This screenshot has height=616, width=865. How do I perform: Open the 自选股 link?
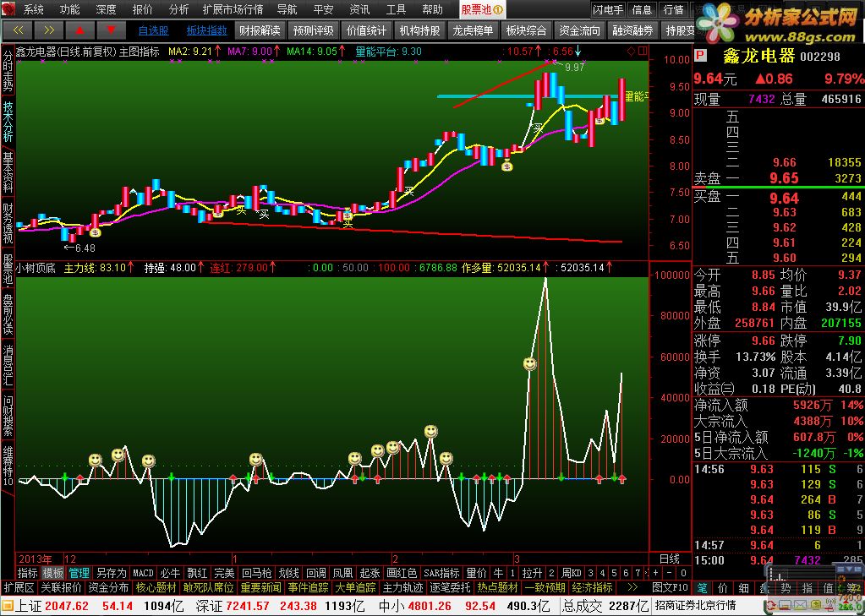(x=153, y=31)
